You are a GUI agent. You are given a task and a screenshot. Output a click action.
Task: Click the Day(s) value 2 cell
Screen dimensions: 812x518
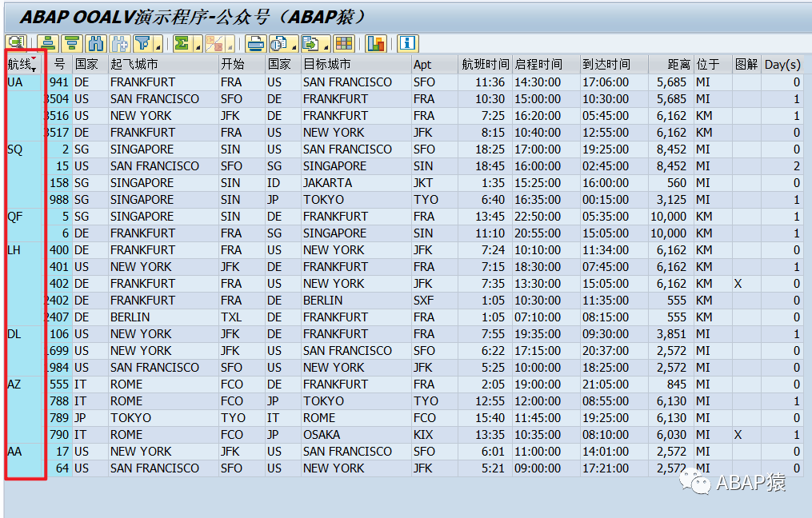(x=782, y=166)
